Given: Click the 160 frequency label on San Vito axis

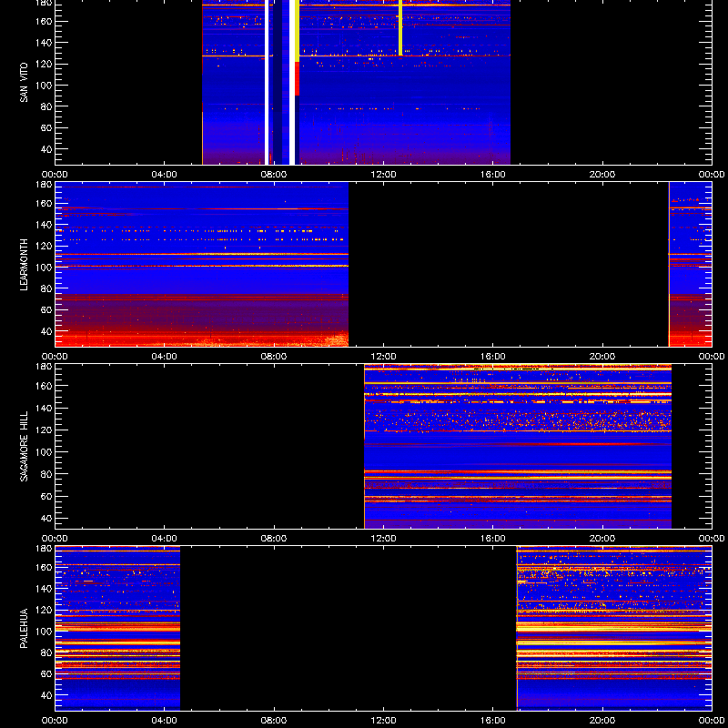Looking at the screenshot, I should 44,21.
